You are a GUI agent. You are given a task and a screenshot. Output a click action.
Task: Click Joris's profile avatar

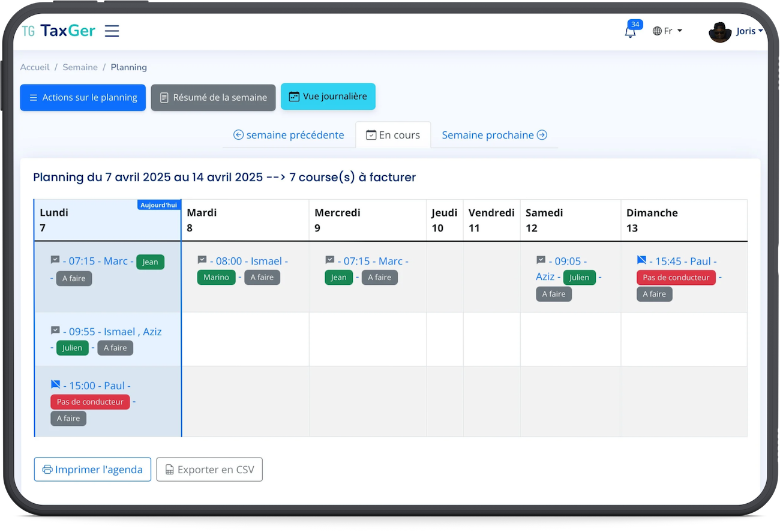coord(720,32)
